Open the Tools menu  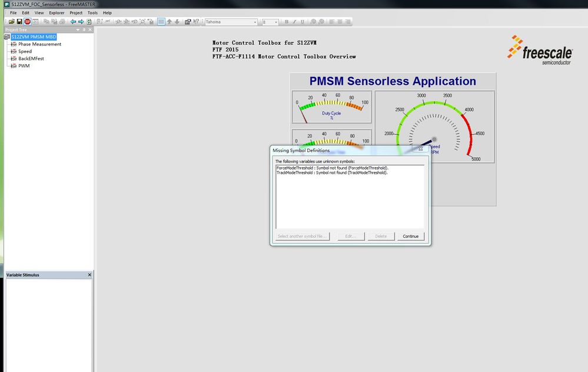click(x=92, y=13)
